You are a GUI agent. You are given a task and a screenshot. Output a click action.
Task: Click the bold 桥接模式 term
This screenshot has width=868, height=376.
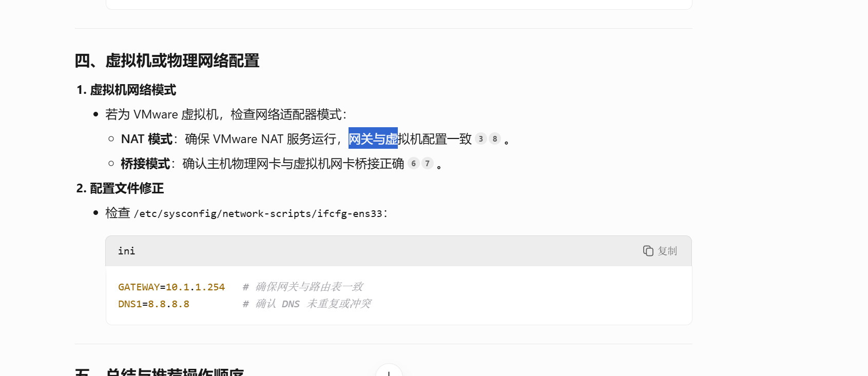click(145, 164)
